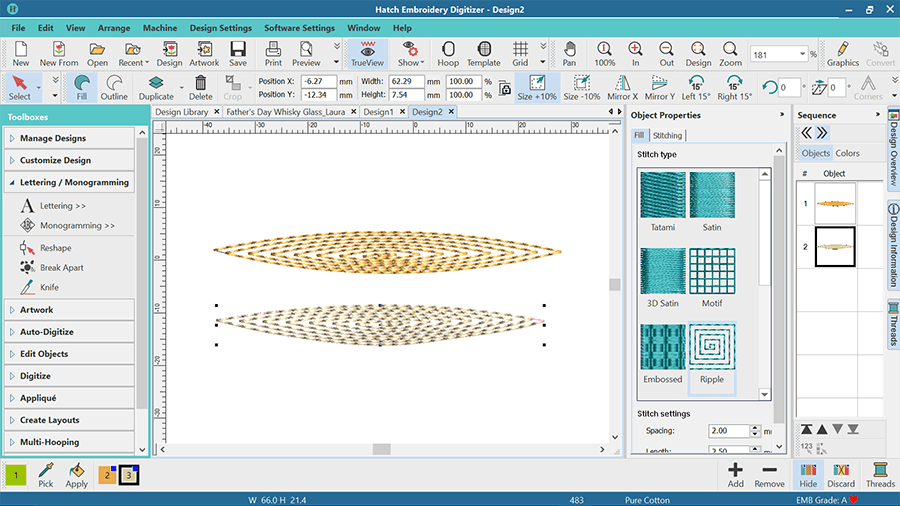Open the Design Settings menu
900x506 pixels.
[220, 28]
